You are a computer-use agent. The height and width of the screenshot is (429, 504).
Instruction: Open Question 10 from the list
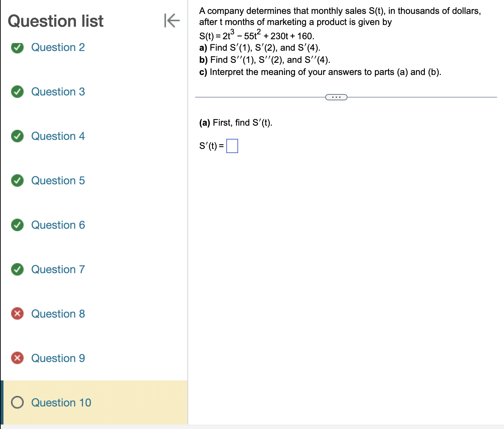[61, 403]
